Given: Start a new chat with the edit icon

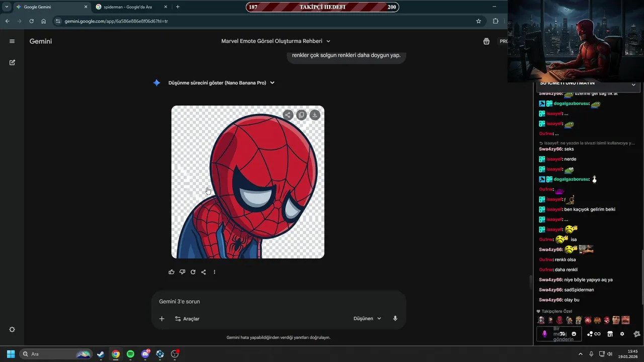Looking at the screenshot, I should pos(12,62).
